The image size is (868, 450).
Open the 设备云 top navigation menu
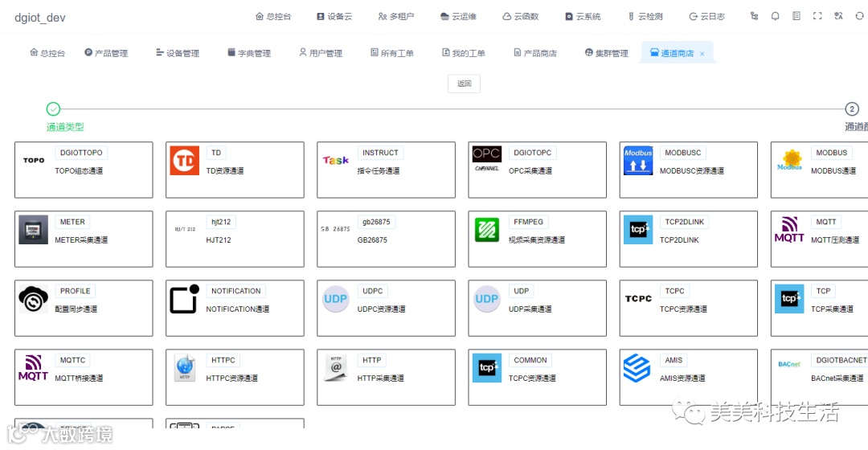[334, 17]
